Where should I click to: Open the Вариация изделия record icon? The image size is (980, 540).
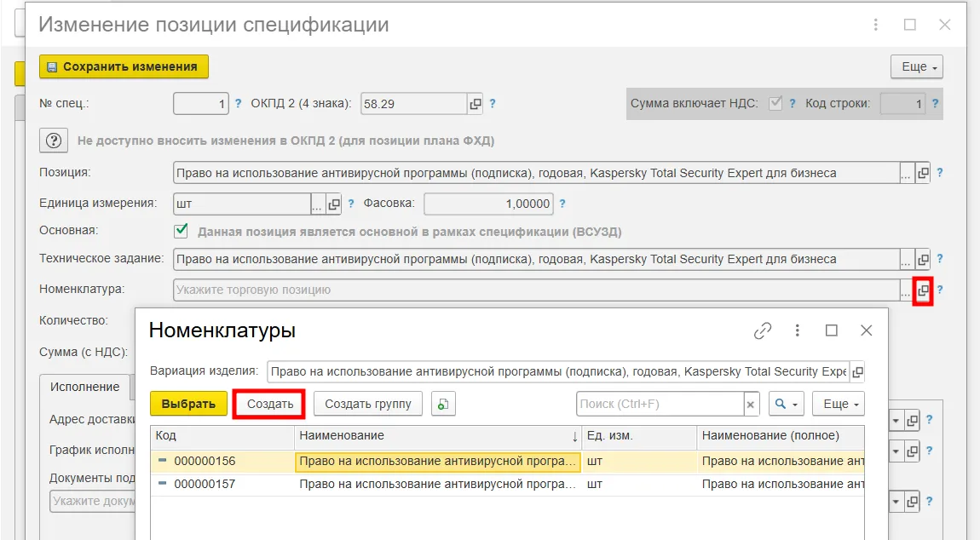857,372
